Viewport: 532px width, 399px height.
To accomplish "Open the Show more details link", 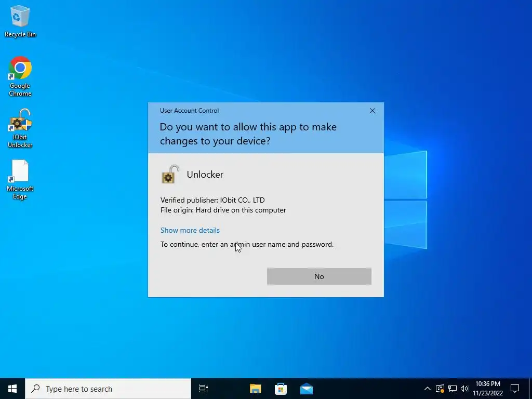I will [190, 230].
